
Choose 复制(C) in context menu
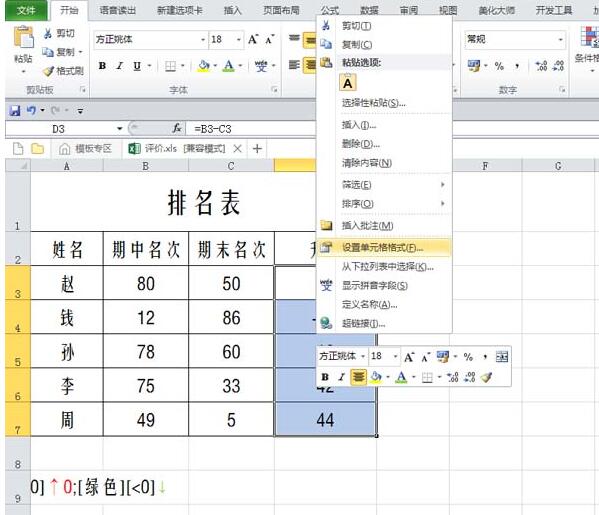click(x=384, y=45)
